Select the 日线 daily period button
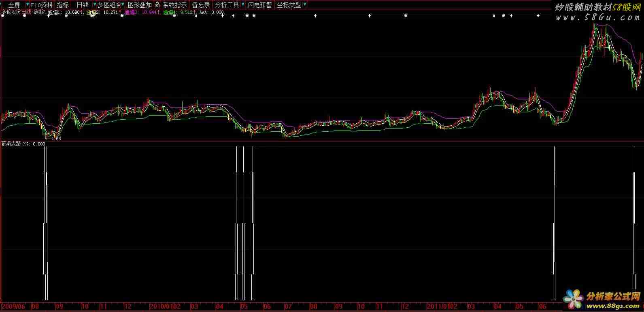Viewport: 644px width, 312px height. [x=83, y=5]
